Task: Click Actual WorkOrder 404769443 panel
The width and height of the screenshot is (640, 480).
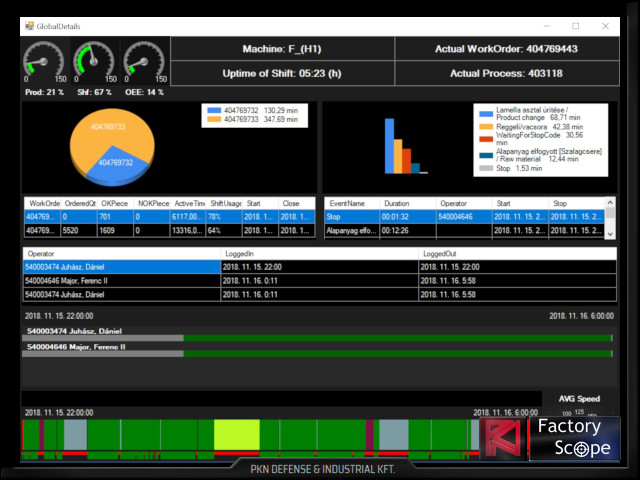Action: (x=507, y=49)
